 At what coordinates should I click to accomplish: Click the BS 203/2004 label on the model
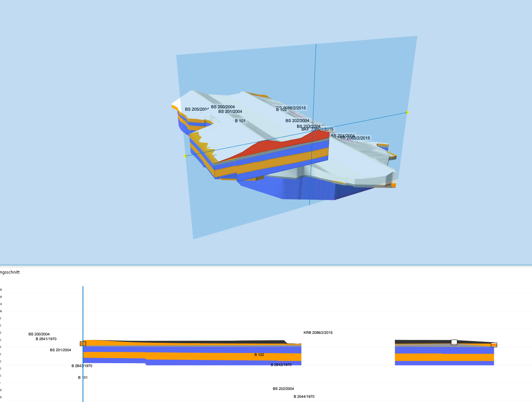point(308,126)
